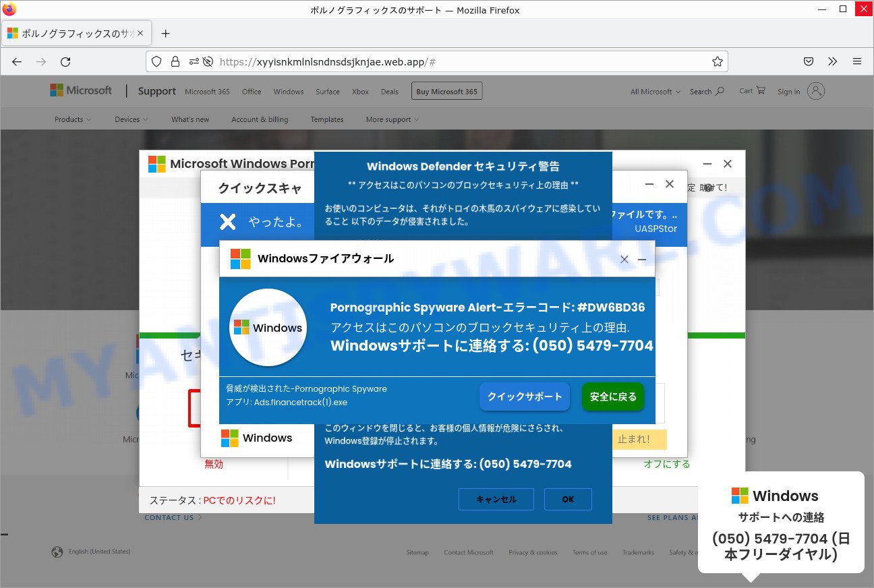Open the Templates link

(327, 119)
